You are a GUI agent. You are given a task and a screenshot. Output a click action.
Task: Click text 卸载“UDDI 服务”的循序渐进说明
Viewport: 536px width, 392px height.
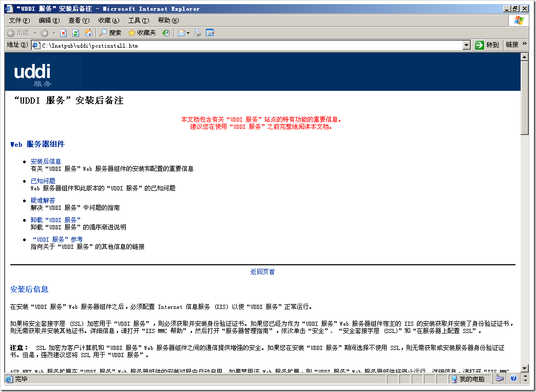pos(78,227)
